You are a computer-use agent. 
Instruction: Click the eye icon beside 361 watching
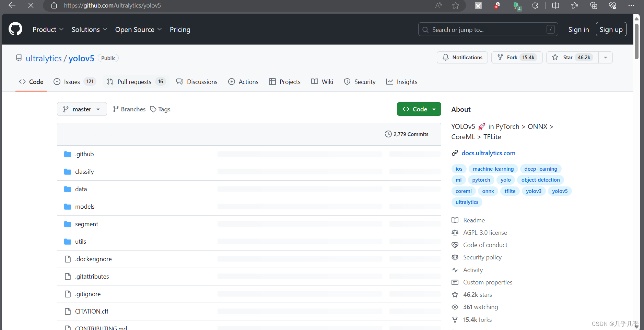[x=455, y=307]
